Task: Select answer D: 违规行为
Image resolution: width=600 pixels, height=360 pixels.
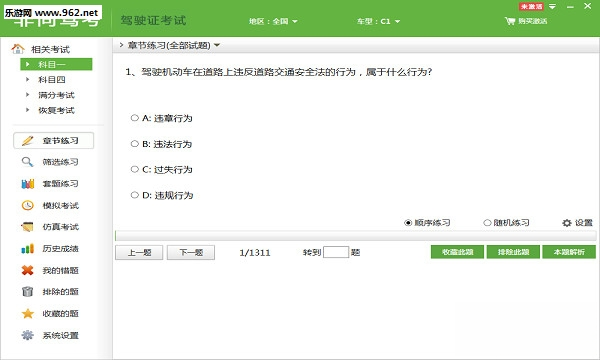Action: pos(134,195)
